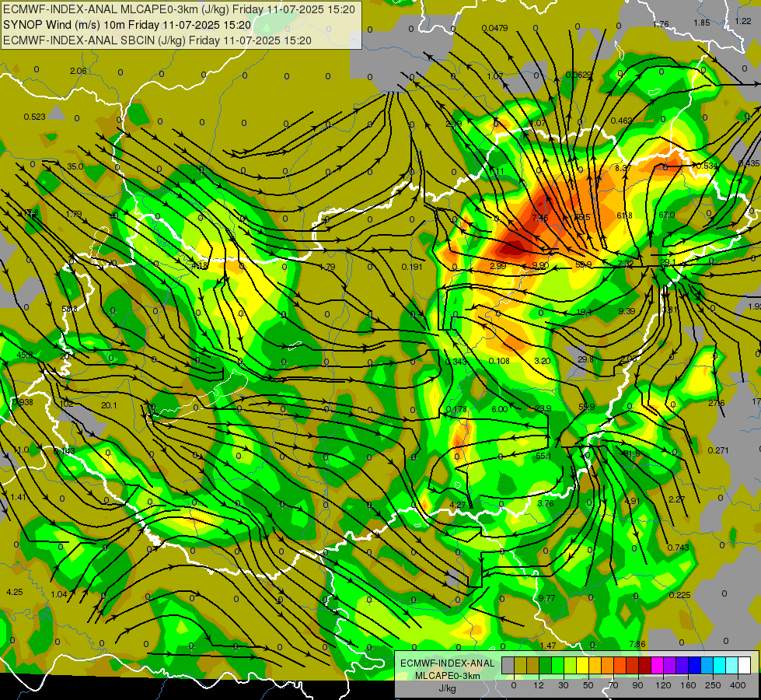The image size is (761, 700).
Task: Click the station value 81.5
Action: 632,453
